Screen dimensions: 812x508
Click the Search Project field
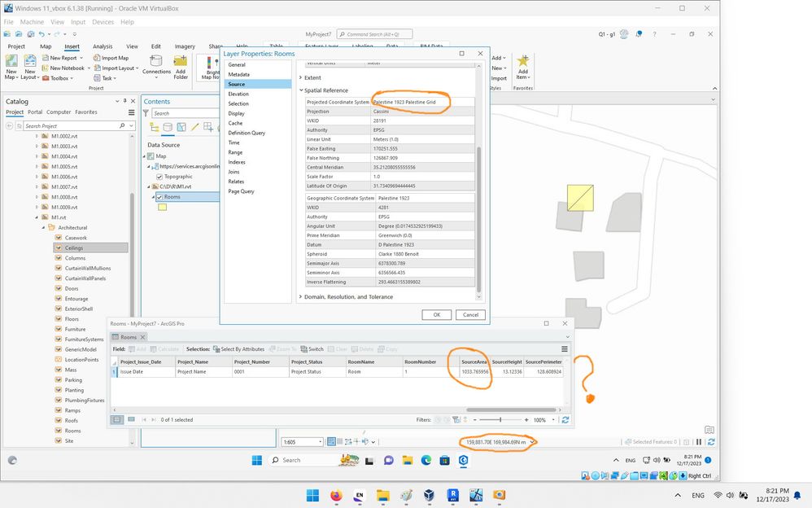(72, 126)
